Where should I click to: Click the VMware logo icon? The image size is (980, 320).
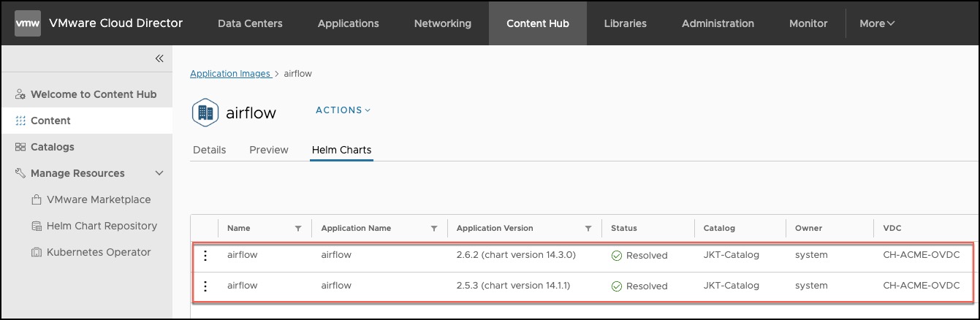click(28, 23)
